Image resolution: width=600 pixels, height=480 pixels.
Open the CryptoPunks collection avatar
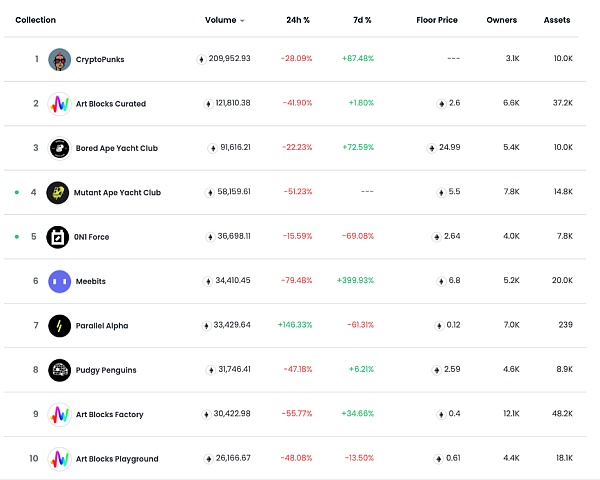[x=60, y=59]
